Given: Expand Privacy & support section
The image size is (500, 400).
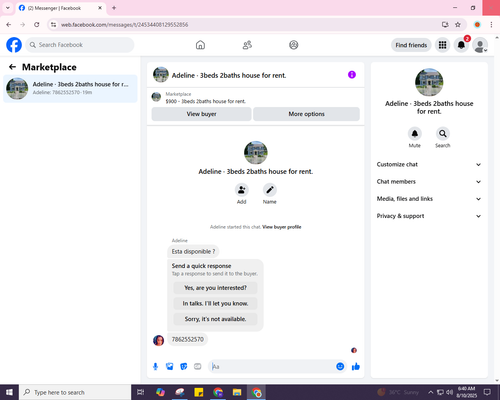Looking at the screenshot, I should click(x=429, y=216).
